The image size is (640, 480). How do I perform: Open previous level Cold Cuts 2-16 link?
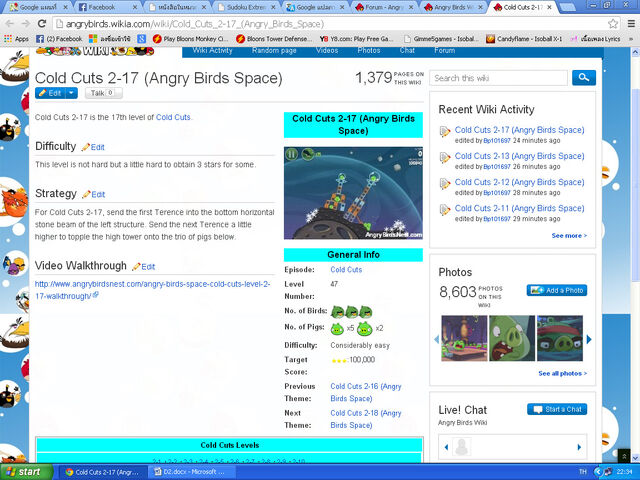(x=366, y=392)
